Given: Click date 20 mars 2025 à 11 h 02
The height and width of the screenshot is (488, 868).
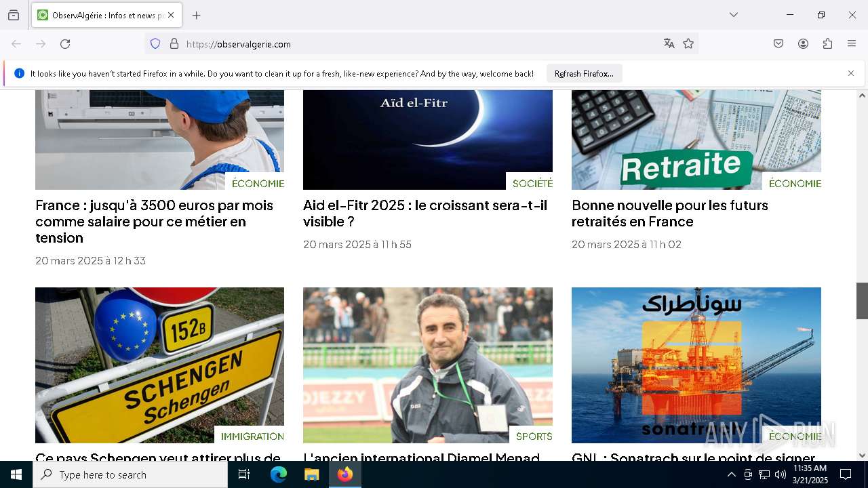Looking at the screenshot, I should (x=627, y=244).
